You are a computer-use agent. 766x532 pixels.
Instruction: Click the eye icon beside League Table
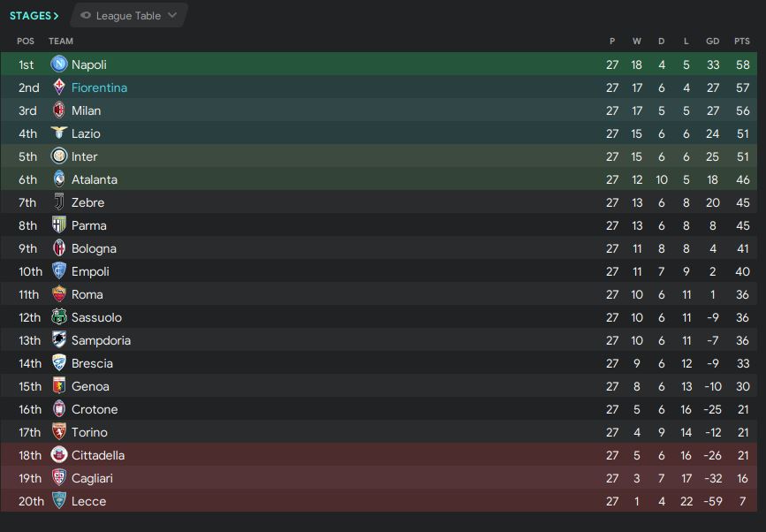pos(86,16)
